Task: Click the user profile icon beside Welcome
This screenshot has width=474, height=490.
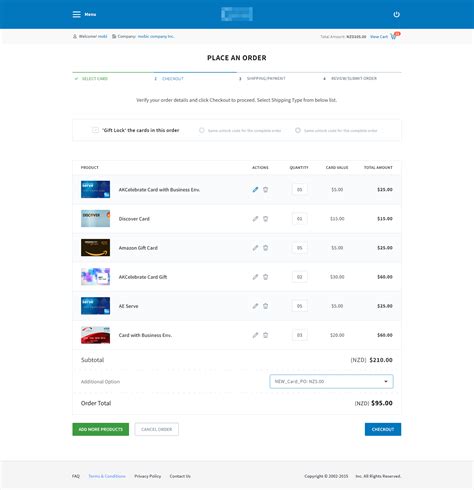Action: [75, 36]
